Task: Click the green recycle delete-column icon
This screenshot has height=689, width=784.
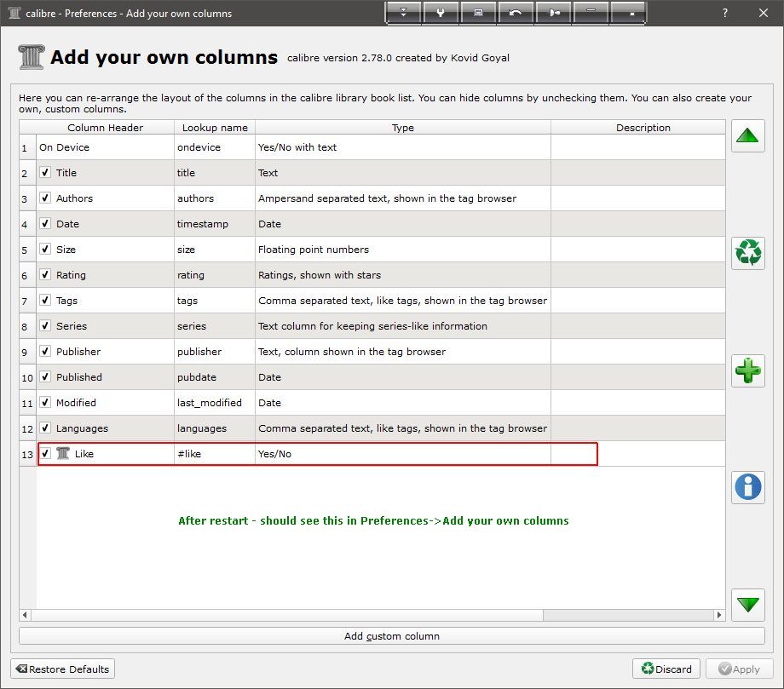Action: pyautogui.click(x=748, y=253)
